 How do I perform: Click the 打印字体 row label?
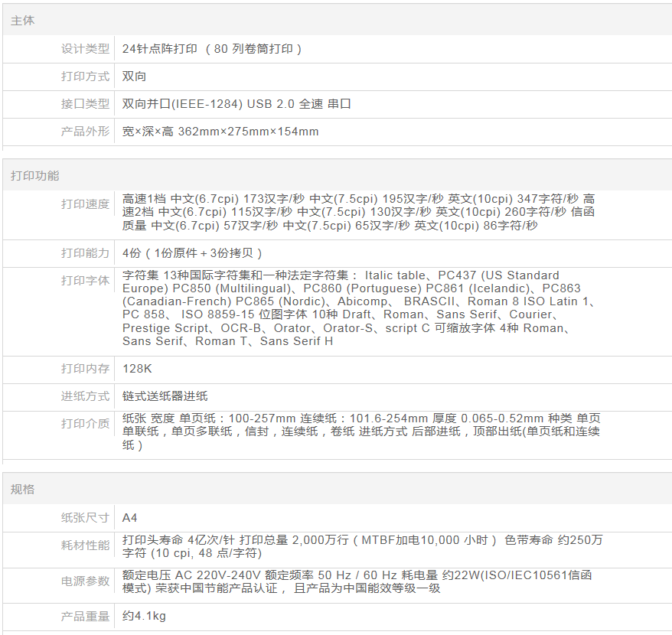[x=85, y=281]
